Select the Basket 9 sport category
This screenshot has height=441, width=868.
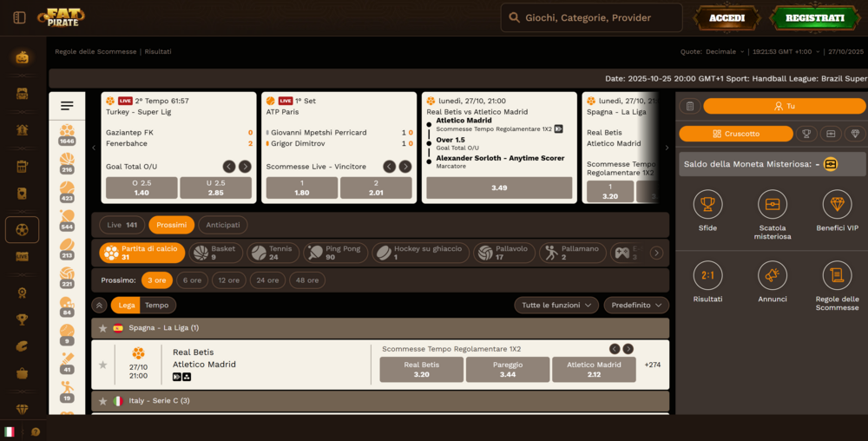(x=216, y=253)
